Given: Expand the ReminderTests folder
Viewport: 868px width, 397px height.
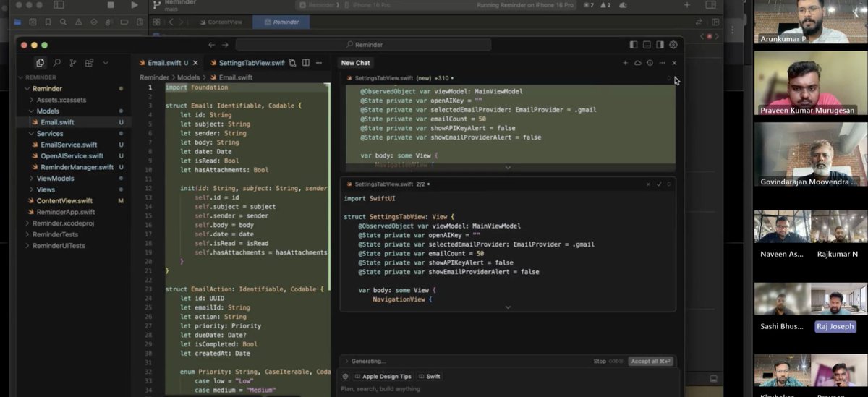Looking at the screenshot, I should click(27, 234).
